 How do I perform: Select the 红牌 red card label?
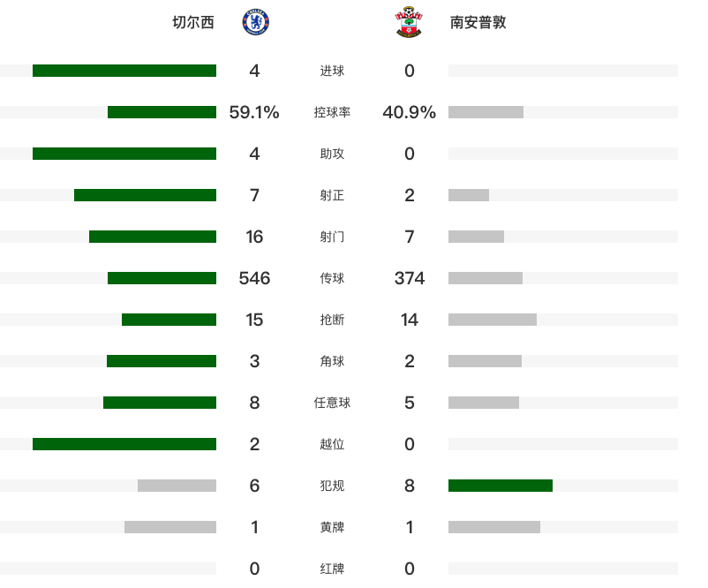(x=332, y=569)
